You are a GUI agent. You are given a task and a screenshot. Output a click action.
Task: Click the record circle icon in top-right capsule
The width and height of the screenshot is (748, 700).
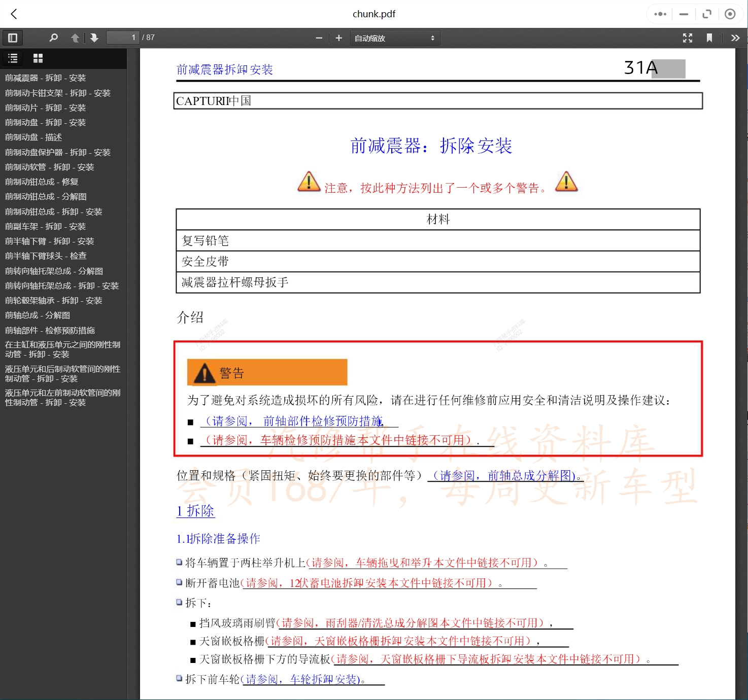[730, 14]
